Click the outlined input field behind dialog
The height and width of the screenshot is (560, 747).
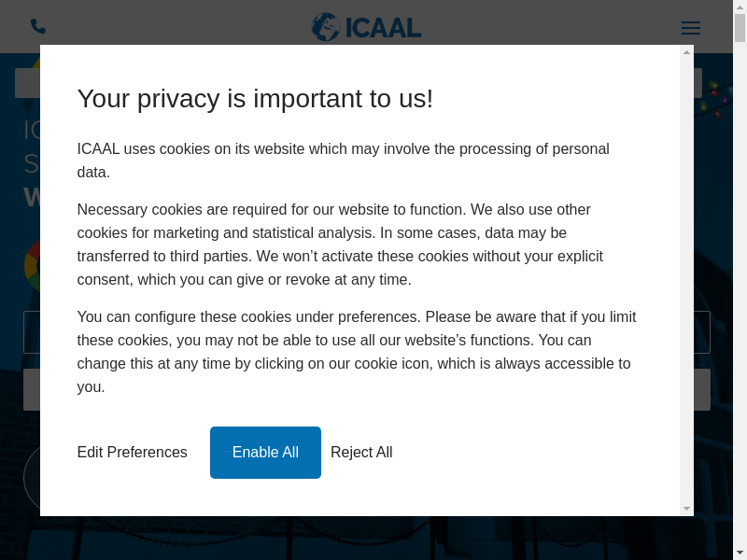[x=701, y=332]
